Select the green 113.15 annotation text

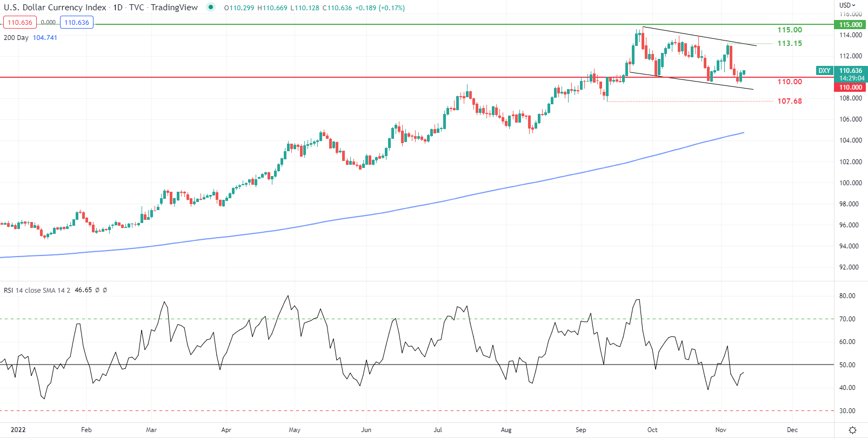790,43
